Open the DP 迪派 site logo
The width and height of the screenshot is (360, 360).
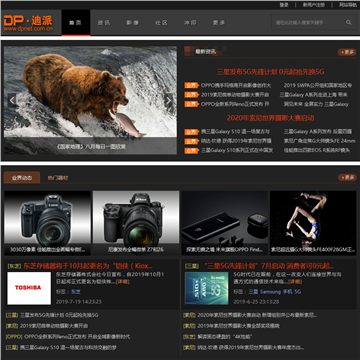pos(28,23)
